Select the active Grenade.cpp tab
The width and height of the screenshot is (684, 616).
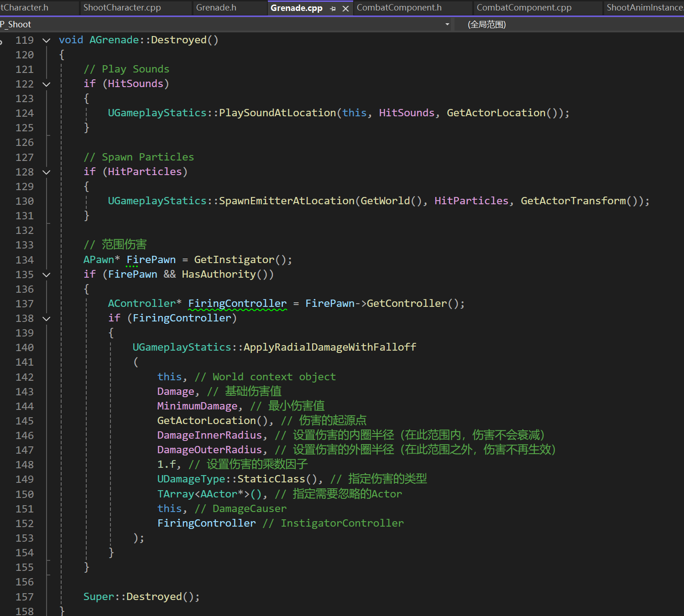tap(296, 8)
